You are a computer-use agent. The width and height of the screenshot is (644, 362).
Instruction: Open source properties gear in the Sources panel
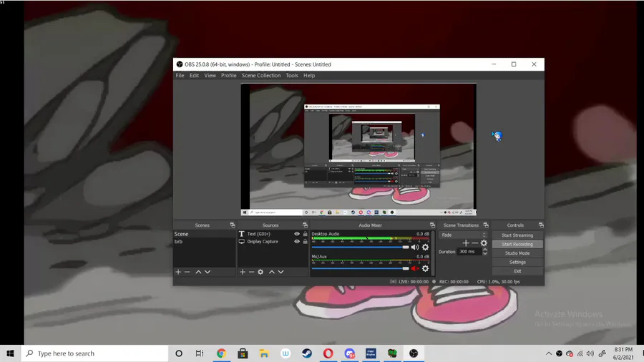260,272
